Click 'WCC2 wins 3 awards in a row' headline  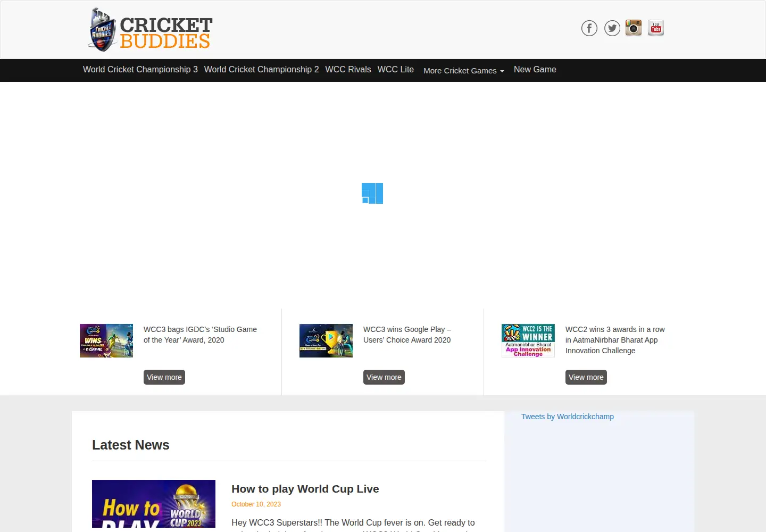615,340
